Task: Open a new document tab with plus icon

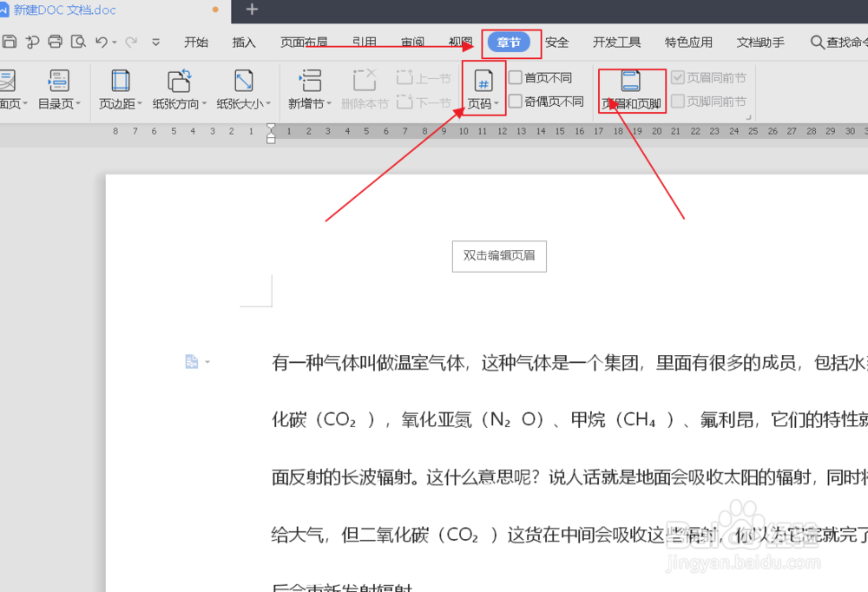Action: [252, 10]
